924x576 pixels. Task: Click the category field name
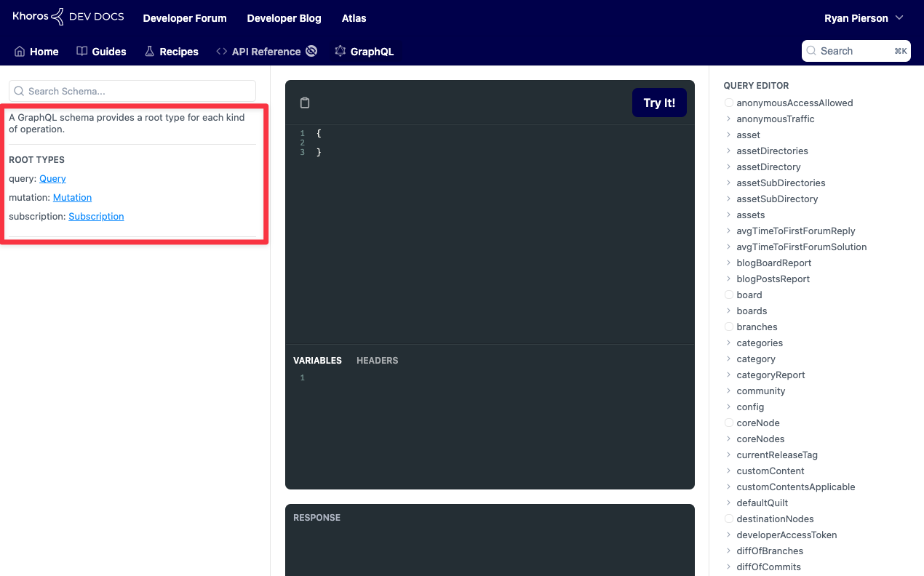(756, 359)
